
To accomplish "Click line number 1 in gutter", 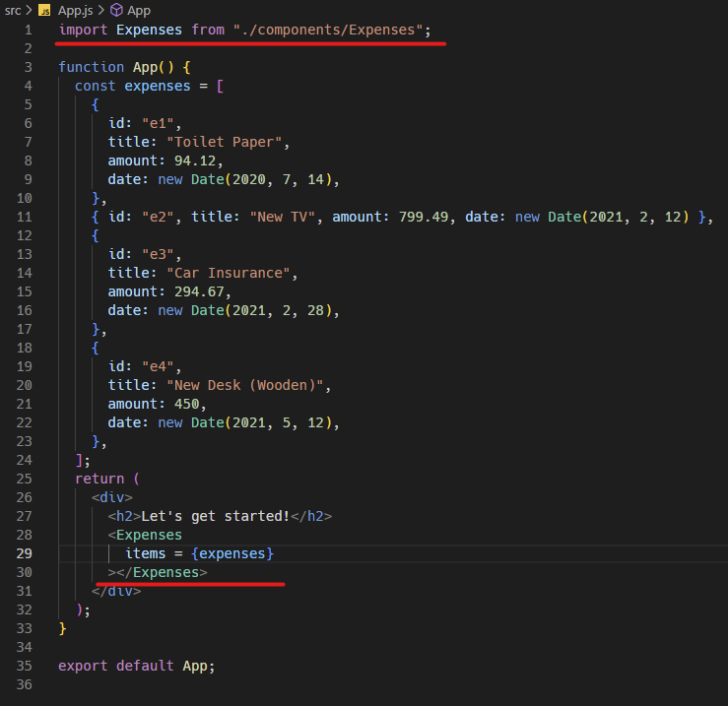I will [x=29, y=31].
